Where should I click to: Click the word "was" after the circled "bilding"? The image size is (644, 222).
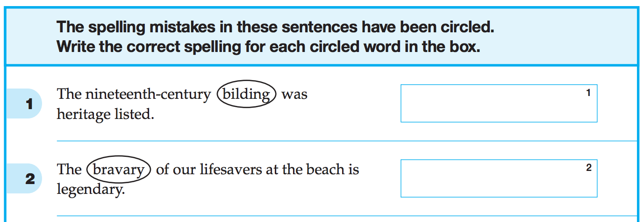pos(294,94)
